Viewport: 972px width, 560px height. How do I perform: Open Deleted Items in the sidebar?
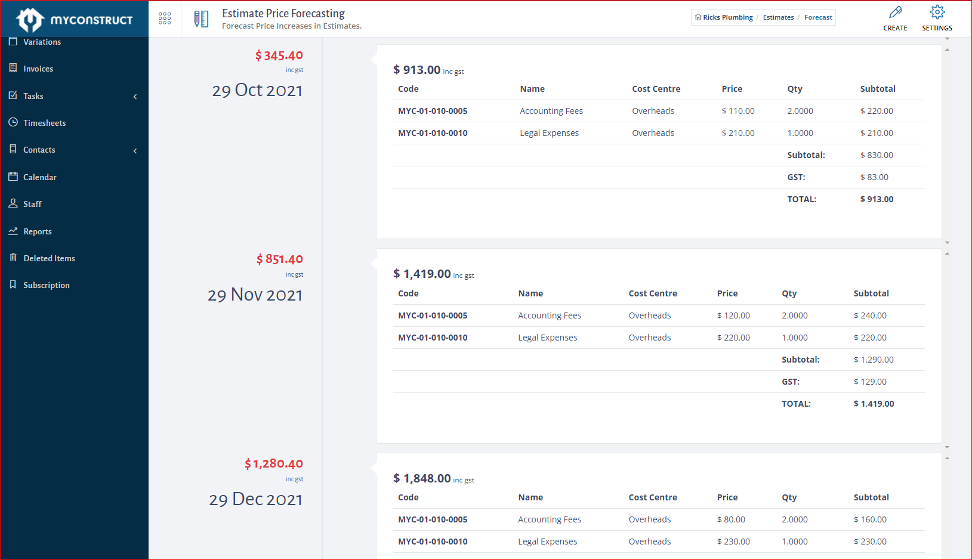point(49,258)
